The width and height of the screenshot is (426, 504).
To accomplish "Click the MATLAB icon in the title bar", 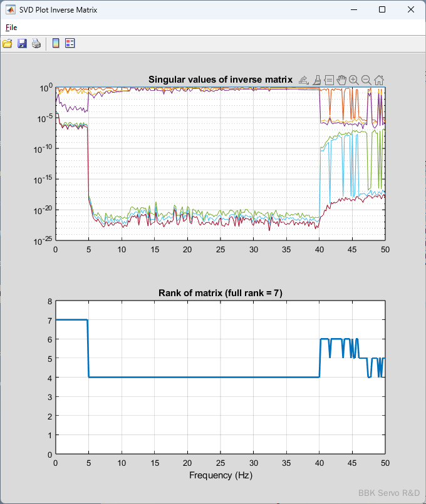I will pos(10,10).
